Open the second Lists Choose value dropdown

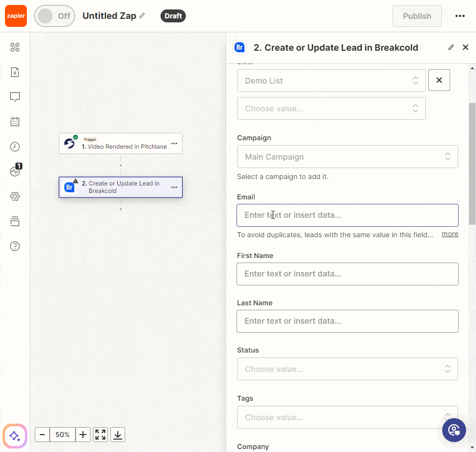331,108
